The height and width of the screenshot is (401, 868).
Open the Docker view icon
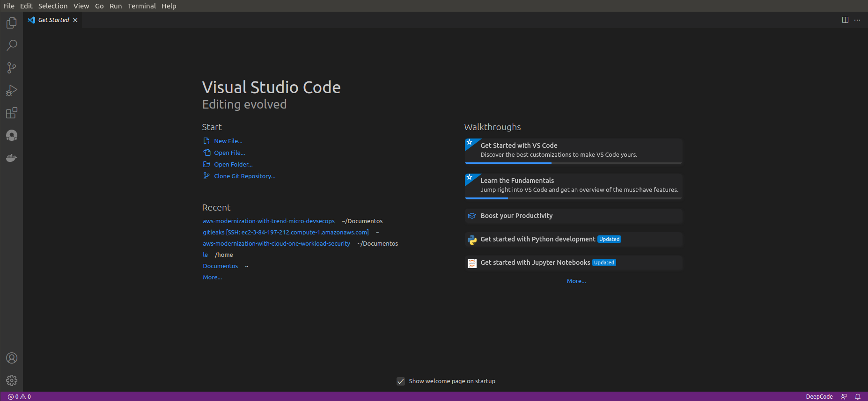click(11, 158)
